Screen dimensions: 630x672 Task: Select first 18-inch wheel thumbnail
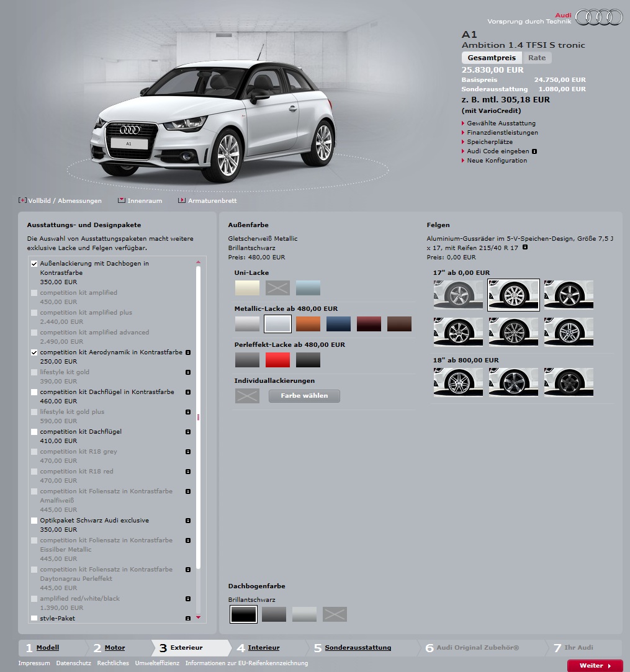[458, 382]
